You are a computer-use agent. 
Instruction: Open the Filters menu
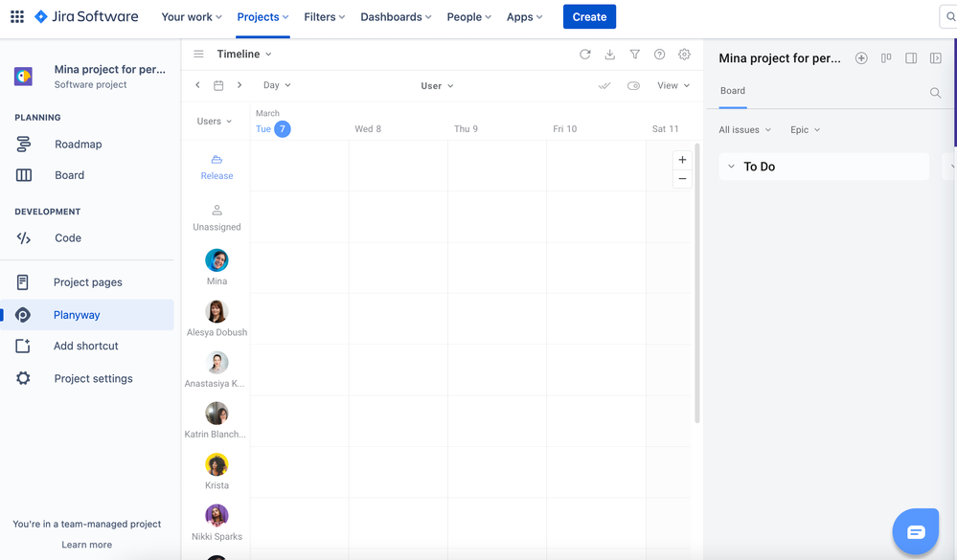[x=325, y=17]
